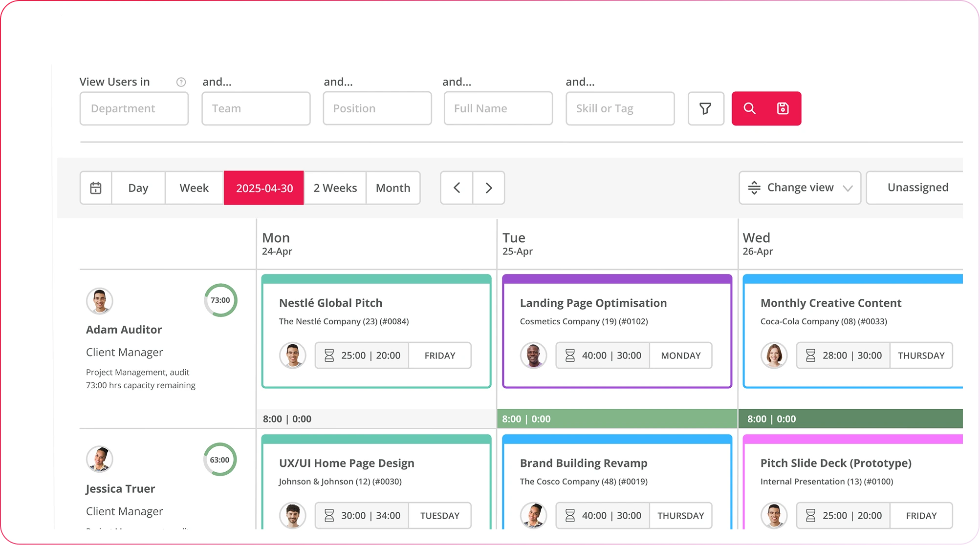Click the red search magnifier icon
Screen dimensions: 980x545
tap(749, 108)
